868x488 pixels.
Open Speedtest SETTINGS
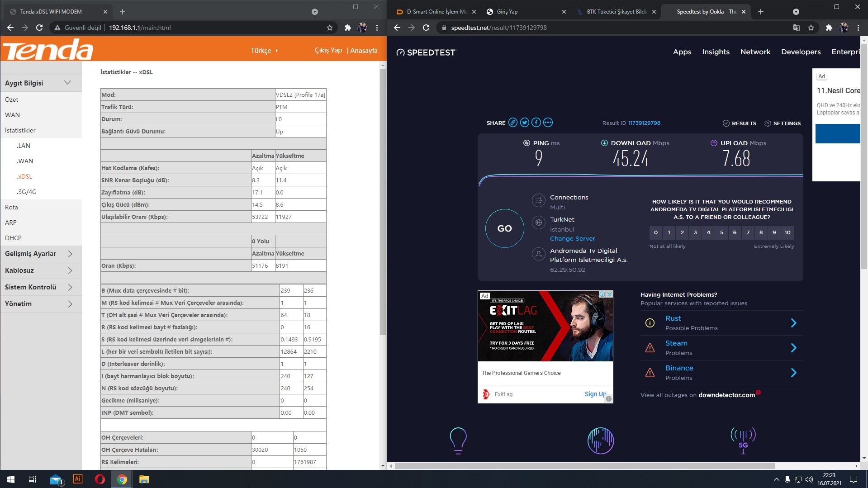(x=782, y=123)
